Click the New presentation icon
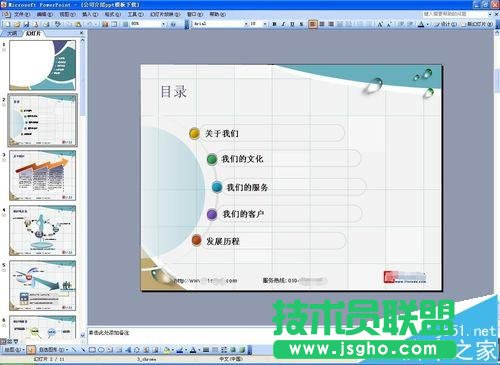500x365 pixels. [7, 24]
